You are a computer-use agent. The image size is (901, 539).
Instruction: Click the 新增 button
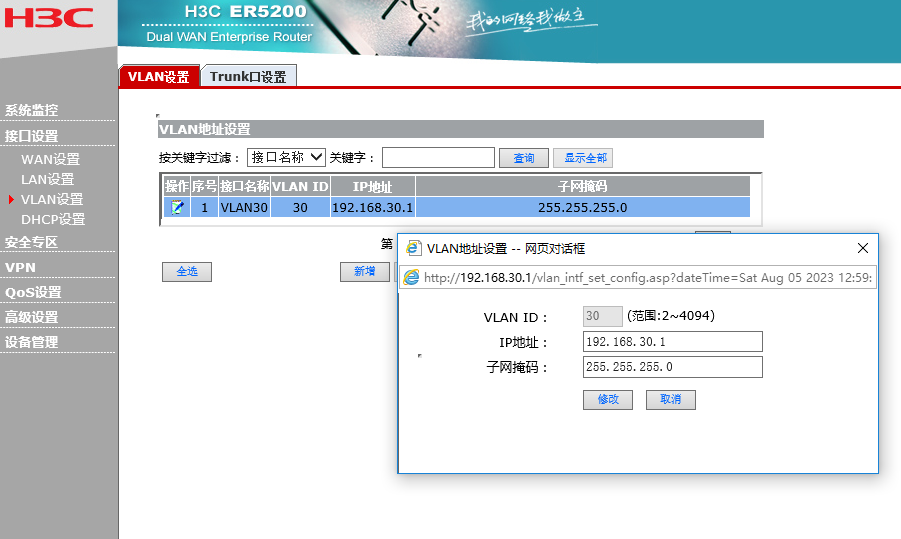(364, 272)
